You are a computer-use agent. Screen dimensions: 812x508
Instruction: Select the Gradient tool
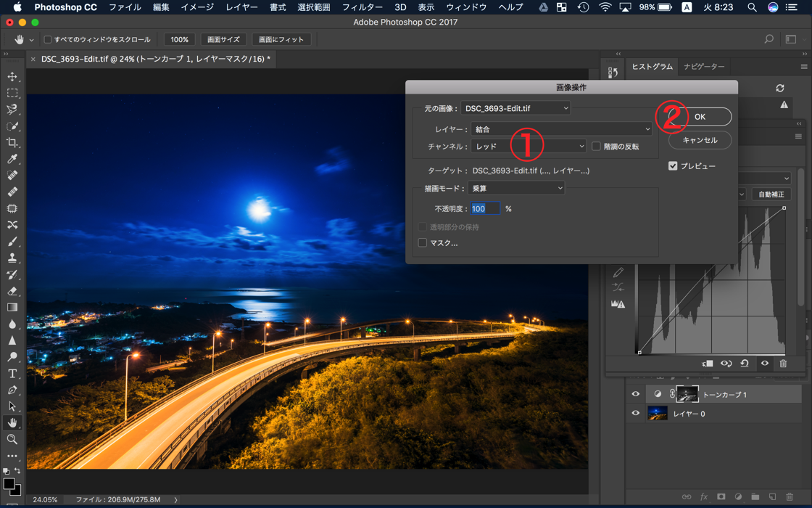pyautogui.click(x=12, y=308)
